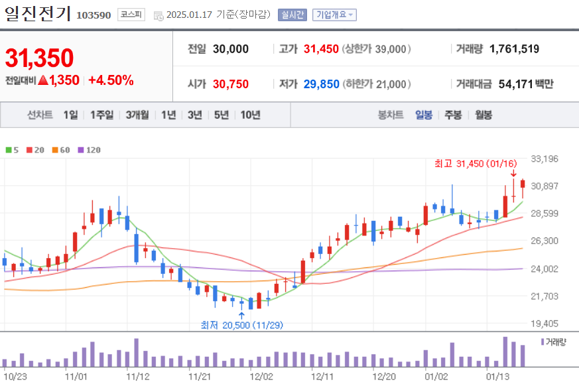Click the 고가 value 31,450
Screen dimensions: 579x392
coord(321,49)
